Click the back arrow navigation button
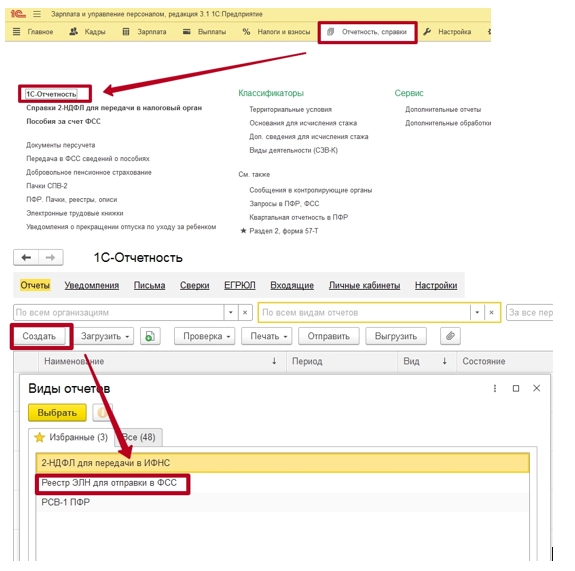The image size is (575, 571). pyautogui.click(x=26, y=257)
